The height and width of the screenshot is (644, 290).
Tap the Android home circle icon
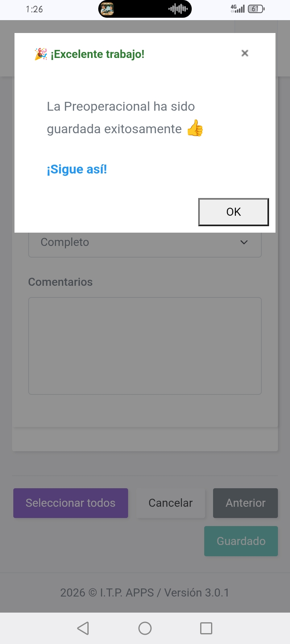[x=145, y=628]
